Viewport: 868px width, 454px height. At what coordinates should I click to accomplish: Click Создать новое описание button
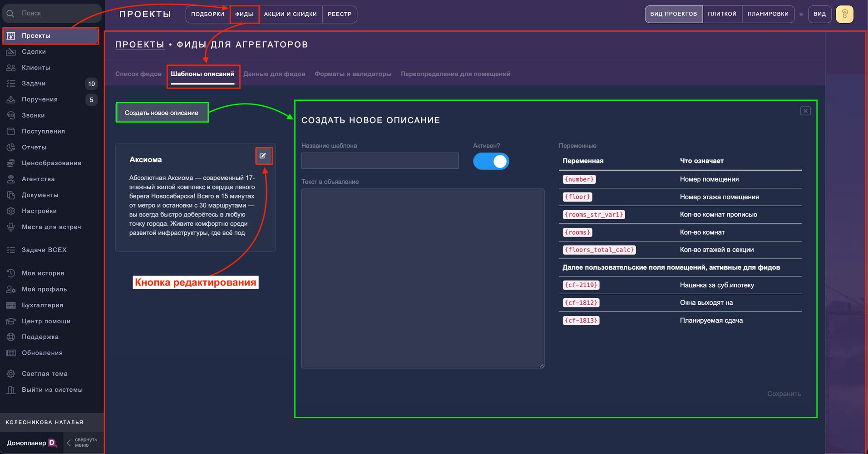tap(162, 113)
